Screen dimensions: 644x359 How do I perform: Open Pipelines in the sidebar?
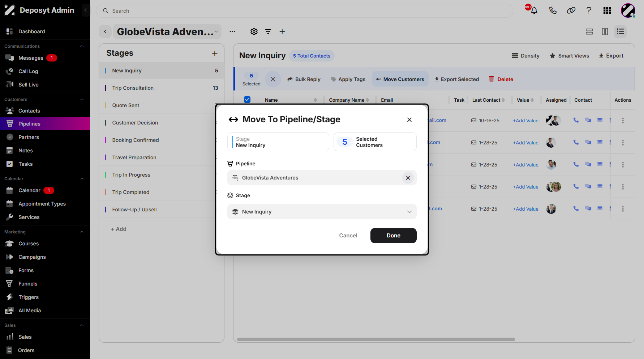coord(45,124)
